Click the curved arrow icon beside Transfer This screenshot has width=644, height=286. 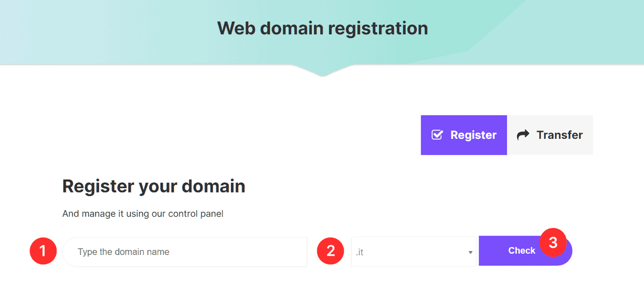pos(522,135)
